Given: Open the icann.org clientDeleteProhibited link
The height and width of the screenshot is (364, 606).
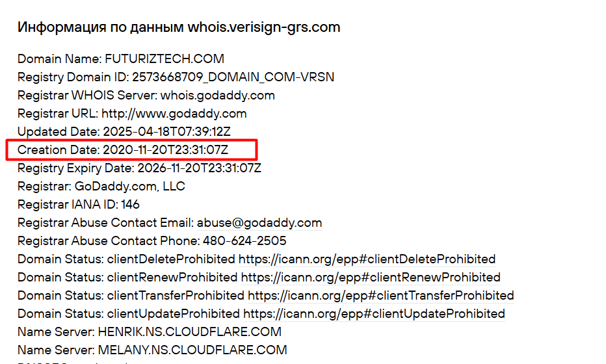Looking at the screenshot, I should pyautogui.click(x=367, y=259).
